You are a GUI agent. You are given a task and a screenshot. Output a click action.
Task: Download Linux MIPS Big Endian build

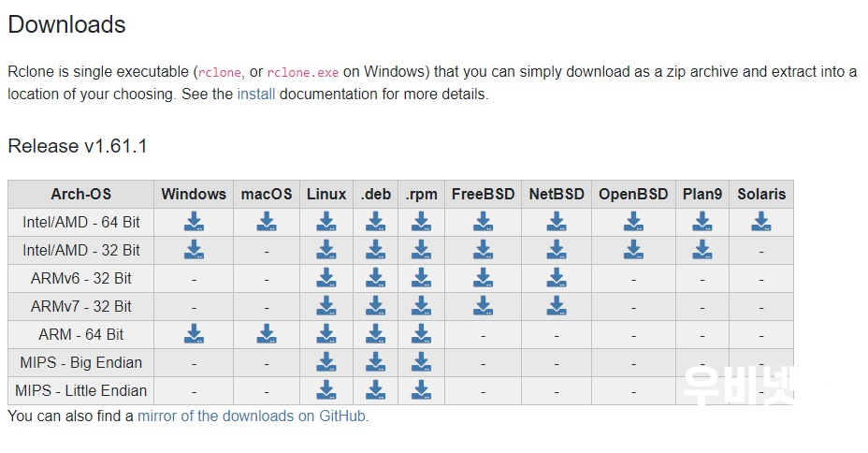(326, 361)
